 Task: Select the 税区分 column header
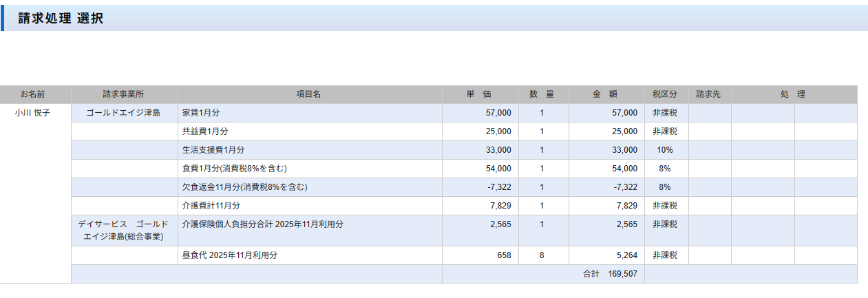665,94
